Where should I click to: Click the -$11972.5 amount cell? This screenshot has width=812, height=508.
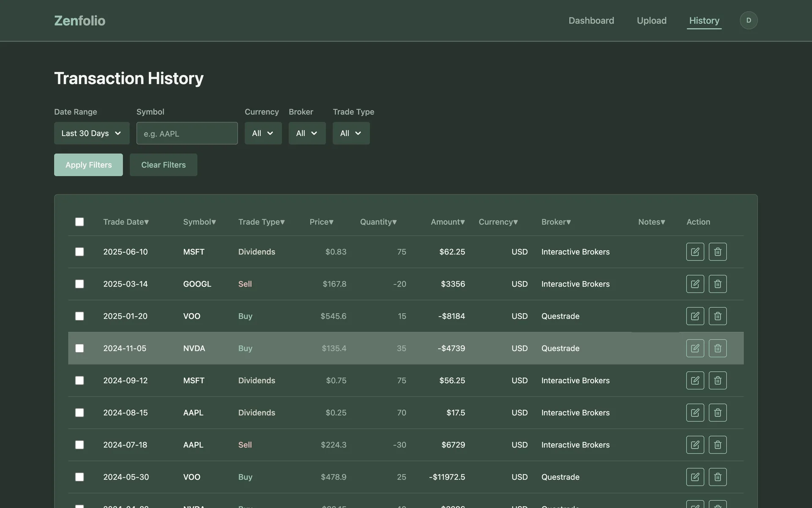pyautogui.click(x=447, y=477)
